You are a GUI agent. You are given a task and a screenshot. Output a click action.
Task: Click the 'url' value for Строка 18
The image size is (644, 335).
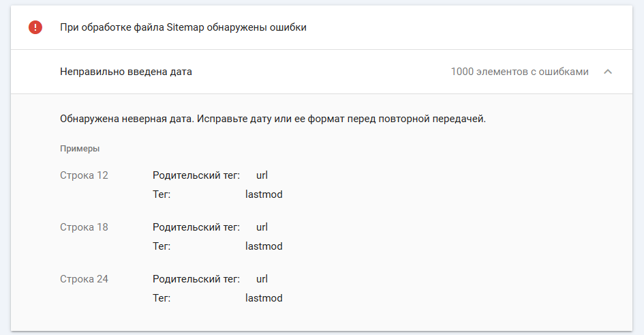coord(262,227)
